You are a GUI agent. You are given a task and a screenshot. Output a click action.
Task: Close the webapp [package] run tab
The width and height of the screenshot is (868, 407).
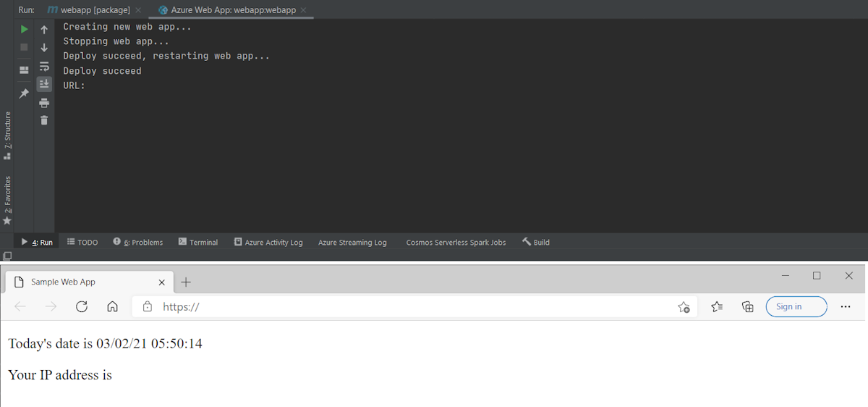point(140,10)
